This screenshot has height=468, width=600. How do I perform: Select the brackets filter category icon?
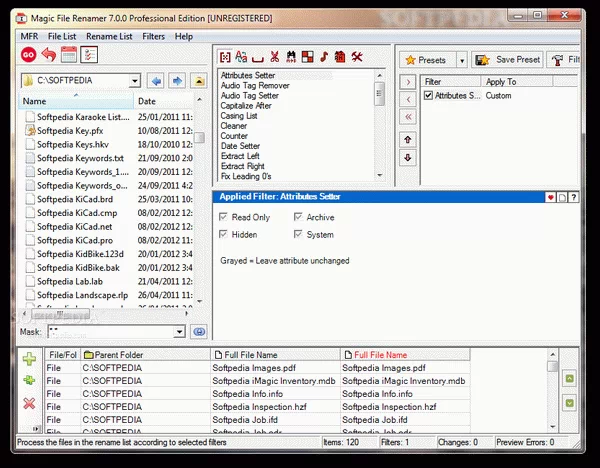(x=225, y=57)
